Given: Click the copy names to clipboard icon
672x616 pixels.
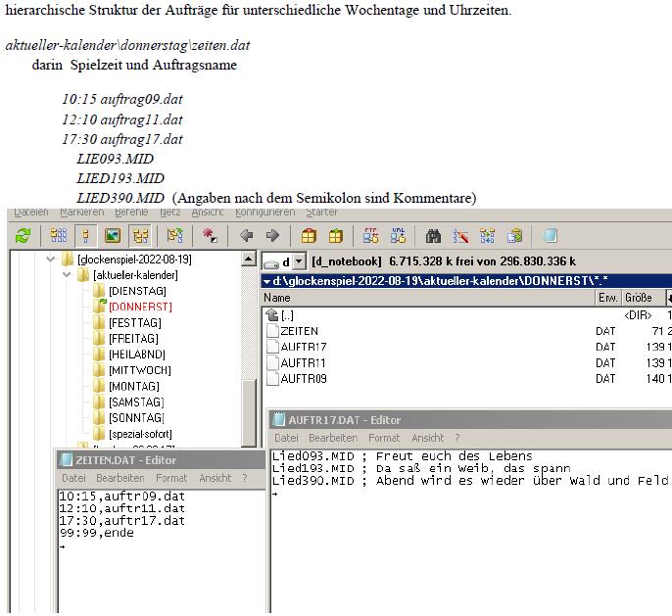Looking at the screenshot, I should 514,236.
